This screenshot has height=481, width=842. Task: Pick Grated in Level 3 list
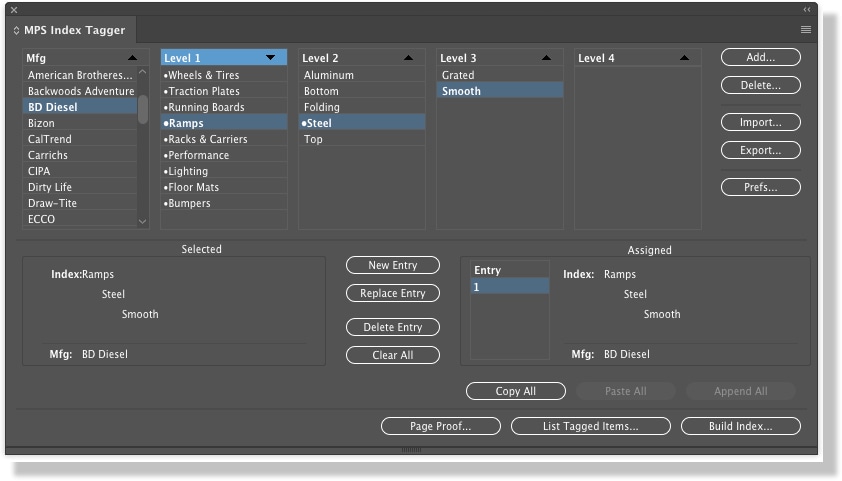pos(458,75)
